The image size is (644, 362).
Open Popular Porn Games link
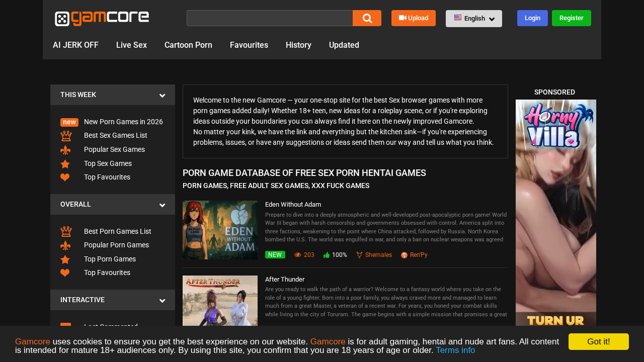[116, 245]
